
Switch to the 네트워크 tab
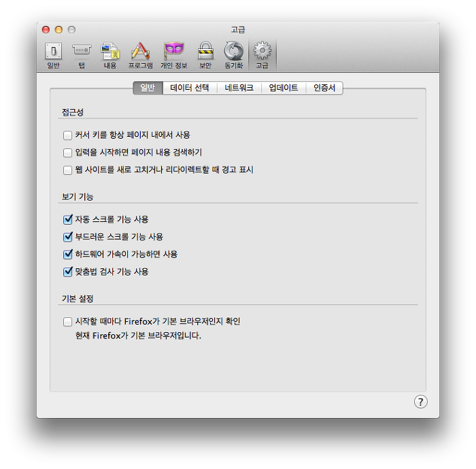click(239, 88)
